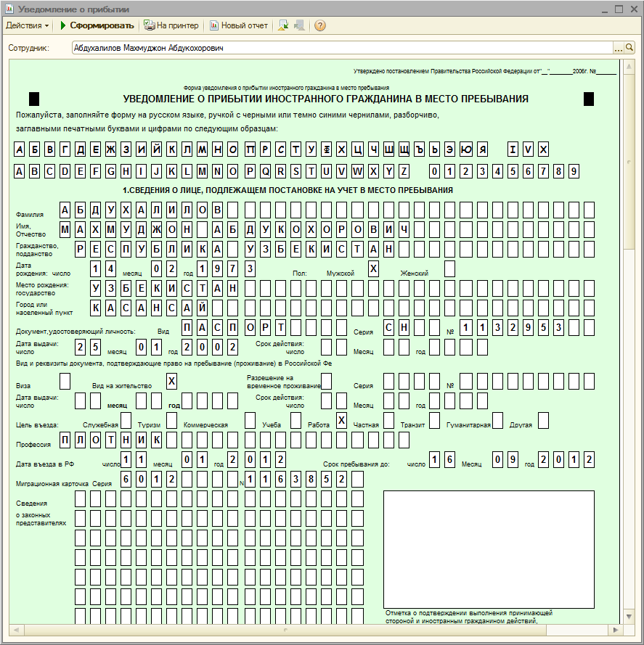Screen dimensions: 644x645
Task: Click the restore settings icon in toolbar
Action: point(283,25)
